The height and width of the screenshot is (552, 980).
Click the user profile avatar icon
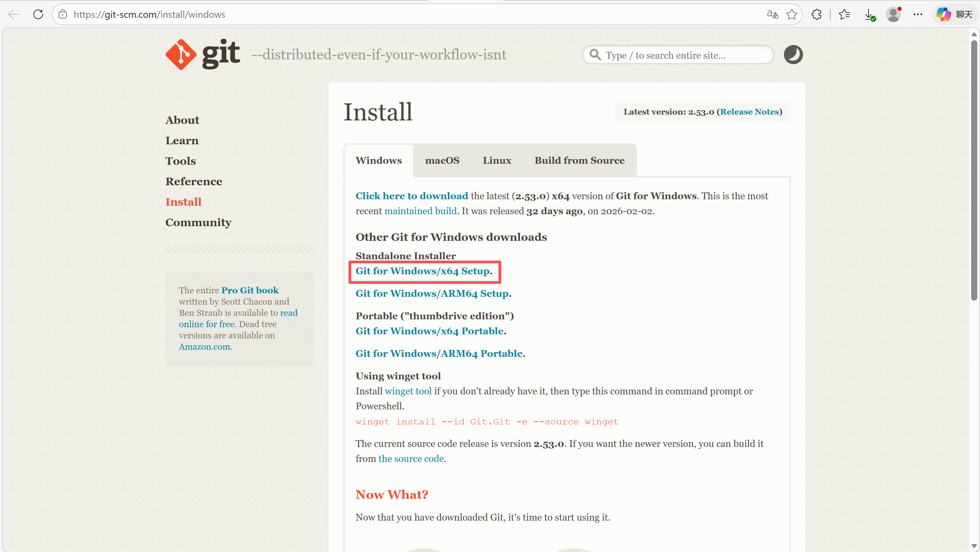pos(893,14)
